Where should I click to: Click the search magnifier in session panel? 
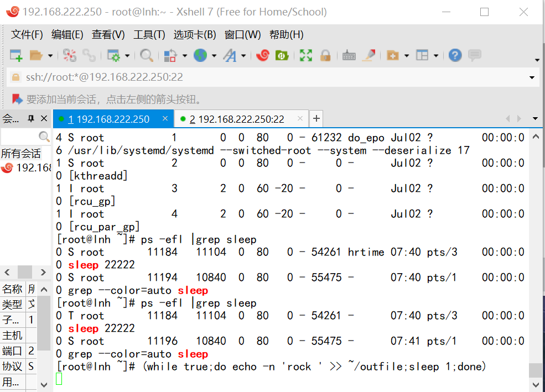click(44, 137)
